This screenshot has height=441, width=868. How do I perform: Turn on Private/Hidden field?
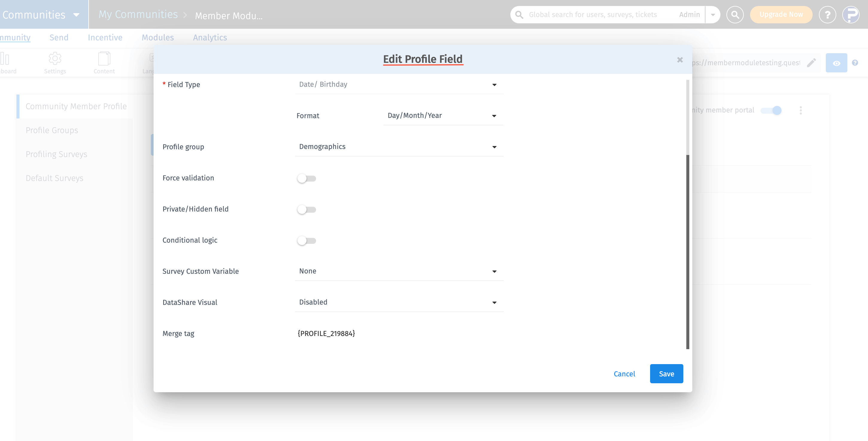pos(306,209)
